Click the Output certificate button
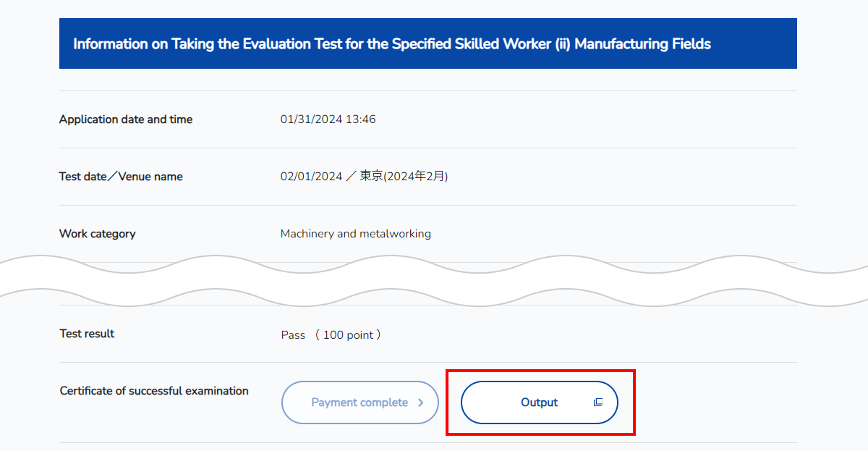868x451 pixels. click(x=540, y=402)
